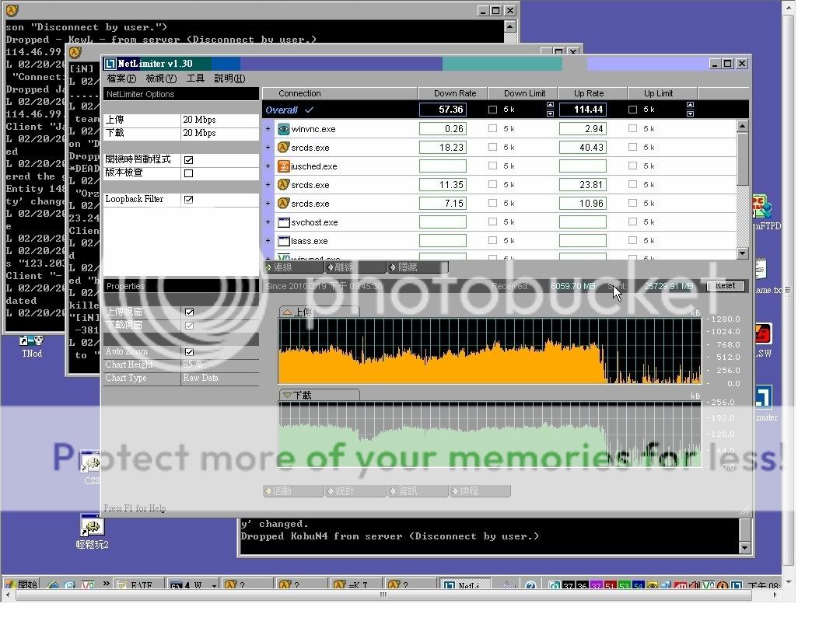The height and width of the screenshot is (635, 840).
Task: Click the VNC icon in quick launch
Action: coord(87,586)
